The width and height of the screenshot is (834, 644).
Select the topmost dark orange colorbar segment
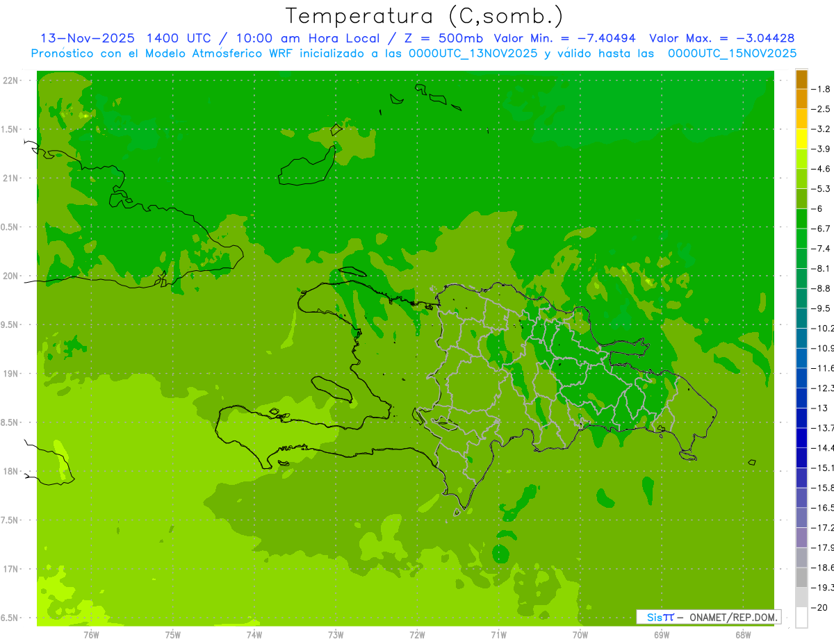click(801, 79)
